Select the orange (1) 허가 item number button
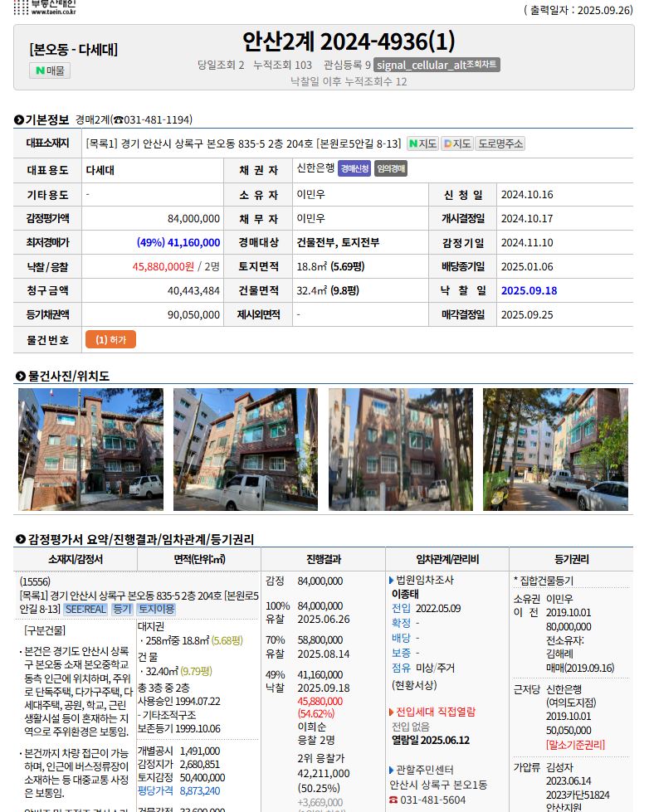Image resolution: width=649 pixels, height=812 pixels. (110, 339)
